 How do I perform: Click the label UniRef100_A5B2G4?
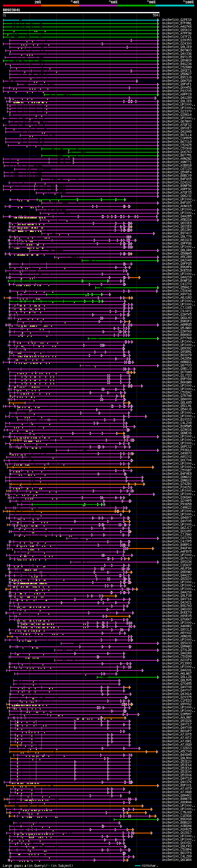tap(177, 220)
